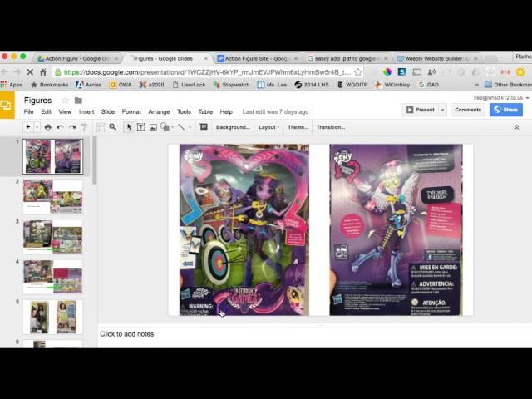Screen dimensions: 532x399
Task: Open the View menu
Action: pyautogui.click(x=65, y=111)
